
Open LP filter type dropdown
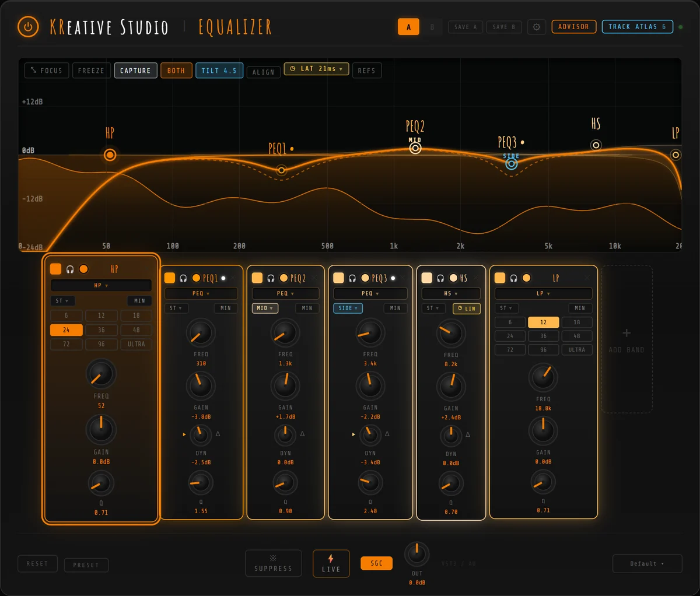(544, 293)
